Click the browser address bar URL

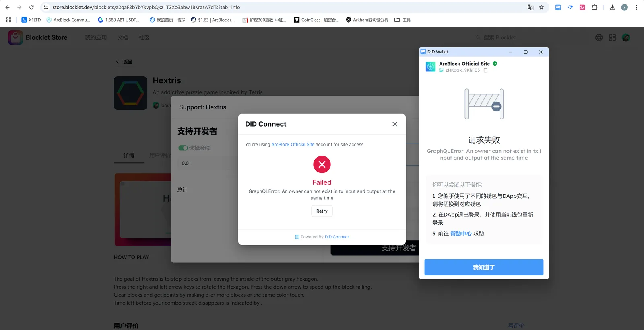(147, 7)
